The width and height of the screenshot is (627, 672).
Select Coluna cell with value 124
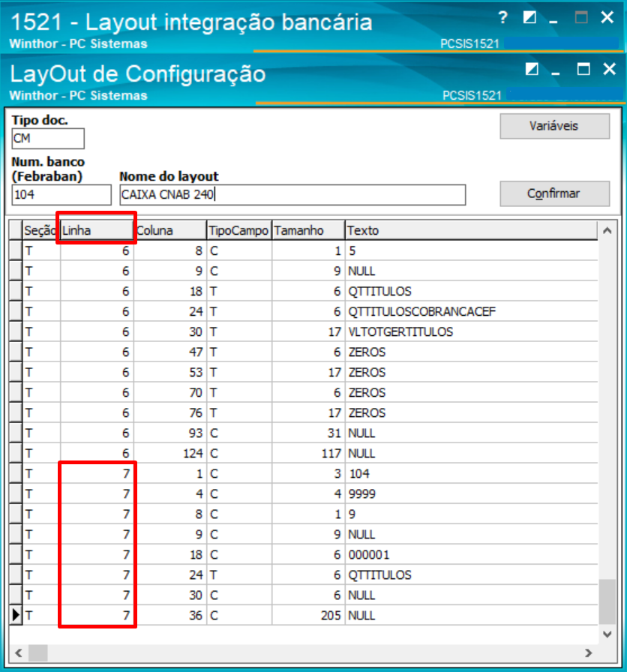(170, 454)
